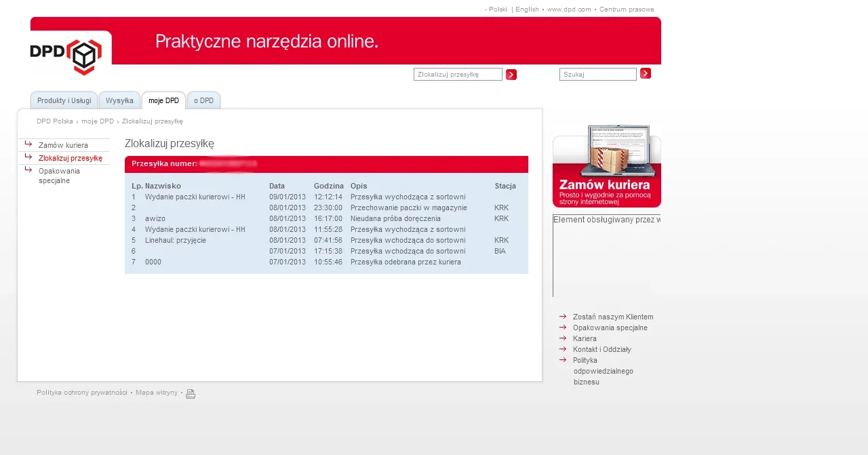Switch language to English
This screenshot has width=868, height=455.
[527, 9]
